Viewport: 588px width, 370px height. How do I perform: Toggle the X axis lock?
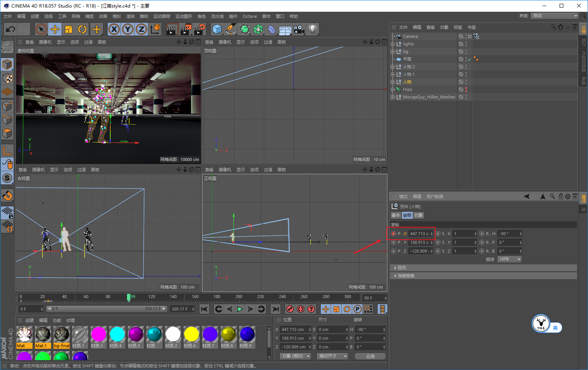click(114, 29)
